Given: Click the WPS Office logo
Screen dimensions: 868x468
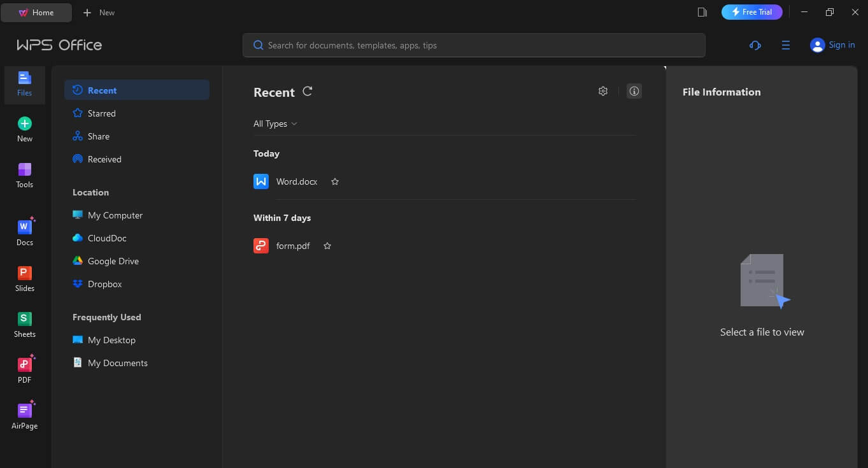Looking at the screenshot, I should click(59, 45).
